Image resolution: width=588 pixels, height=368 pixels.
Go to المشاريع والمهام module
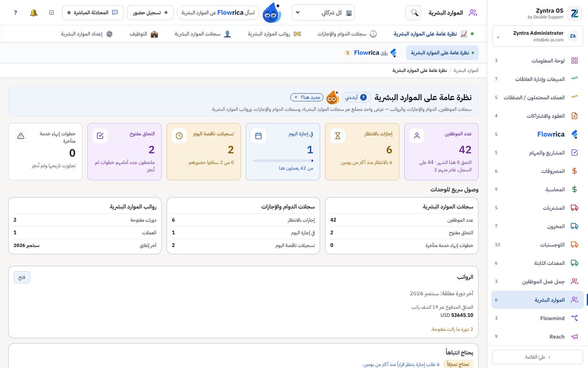[x=537, y=153]
